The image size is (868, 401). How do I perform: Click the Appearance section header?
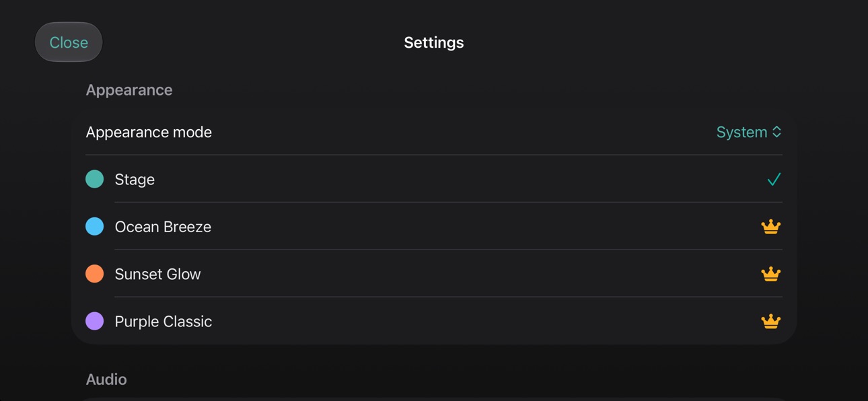click(x=129, y=90)
